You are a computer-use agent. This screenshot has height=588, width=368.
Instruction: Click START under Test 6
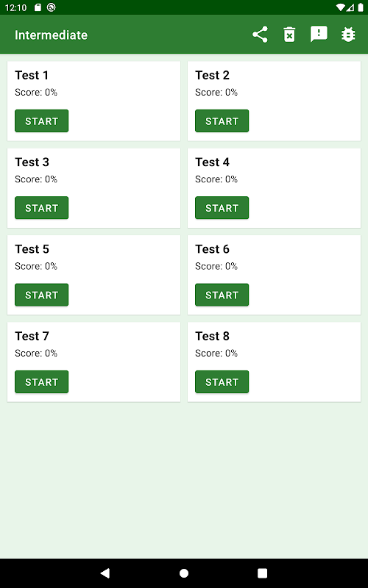coord(222,295)
